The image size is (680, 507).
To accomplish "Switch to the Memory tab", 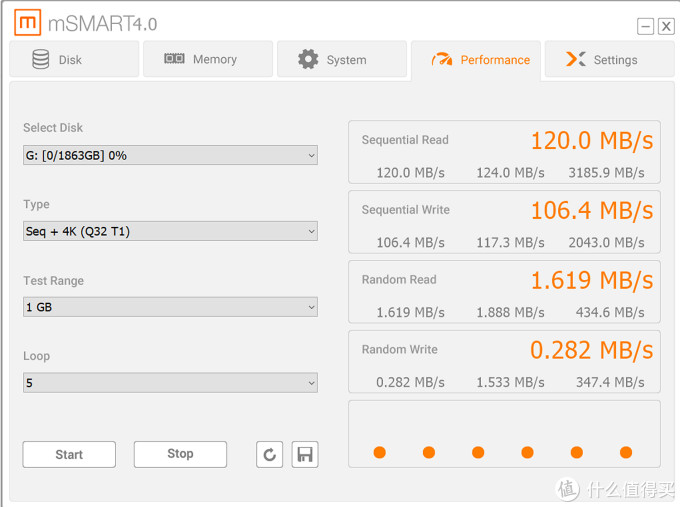I will pos(208,59).
